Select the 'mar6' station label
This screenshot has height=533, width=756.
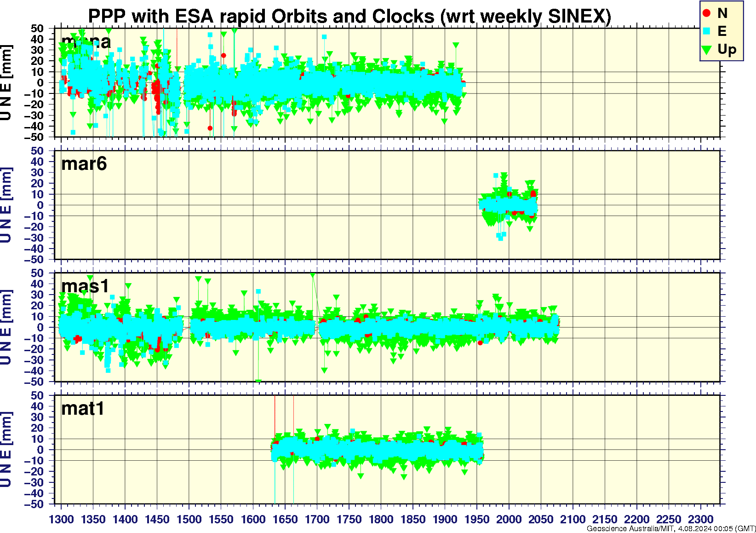click(84, 164)
